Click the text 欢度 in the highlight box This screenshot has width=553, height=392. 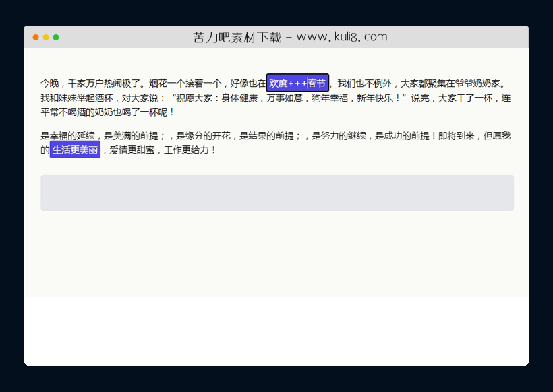click(279, 82)
